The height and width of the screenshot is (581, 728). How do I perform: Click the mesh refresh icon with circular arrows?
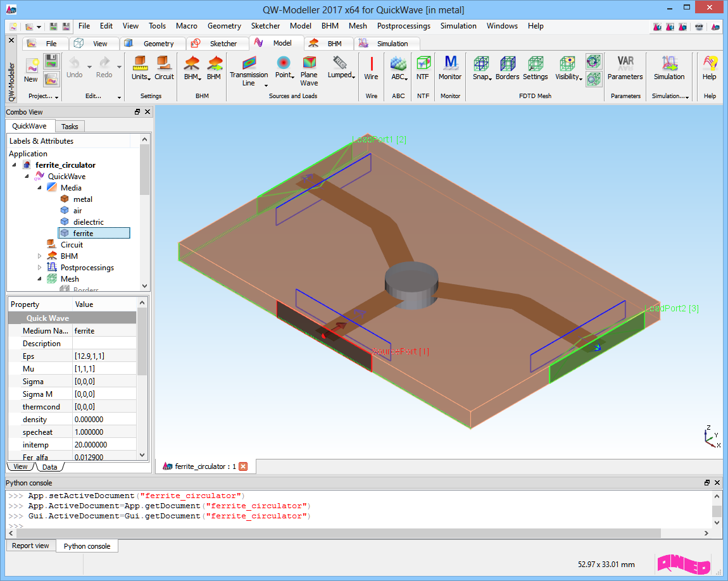594,62
